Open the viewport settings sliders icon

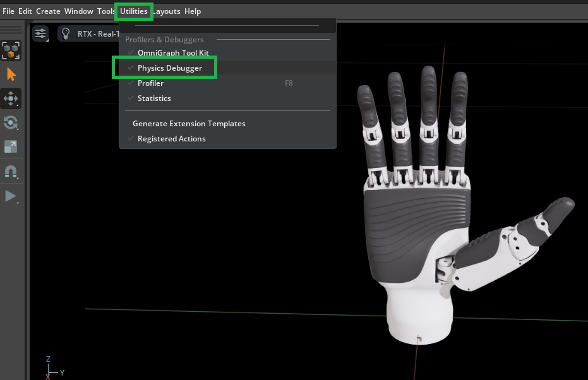(x=40, y=33)
